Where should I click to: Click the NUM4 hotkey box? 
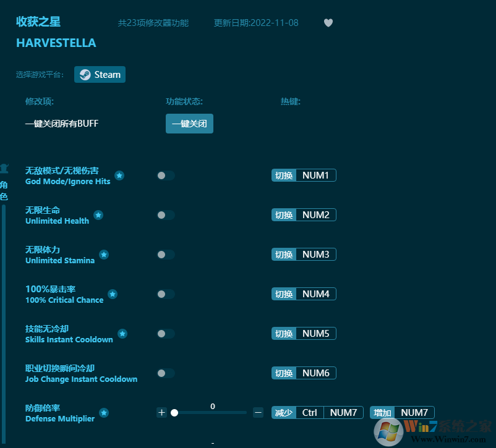pyautogui.click(x=315, y=294)
